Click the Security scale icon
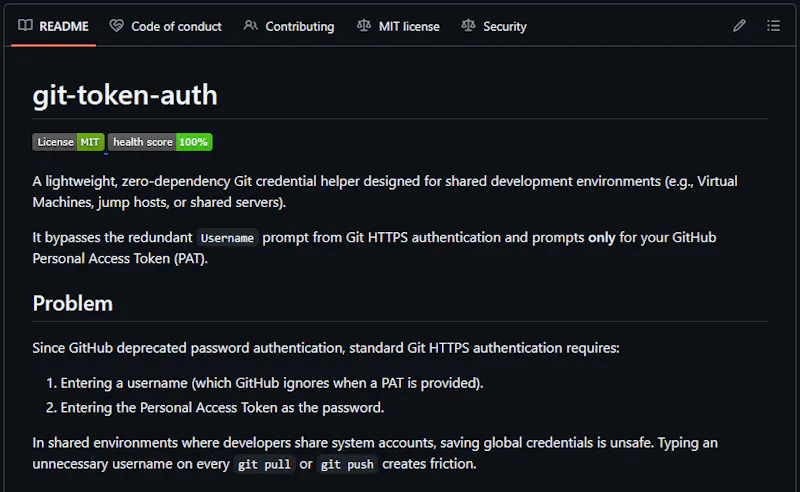Screen dimensions: 800x492 (x=468, y=25)
